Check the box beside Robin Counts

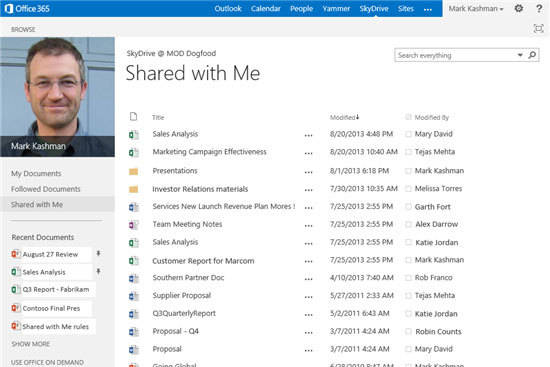pyautogui.click(x=408, y=331)
